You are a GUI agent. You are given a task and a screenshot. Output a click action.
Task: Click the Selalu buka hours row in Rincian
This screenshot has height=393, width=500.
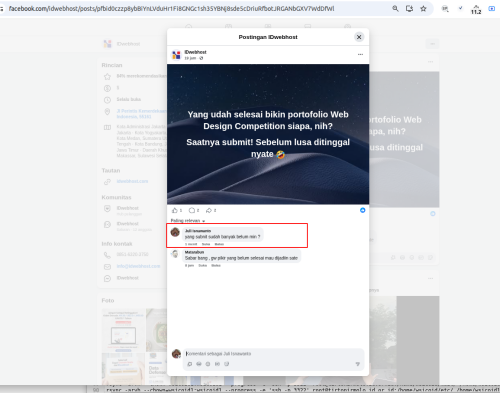click(129, 99)
